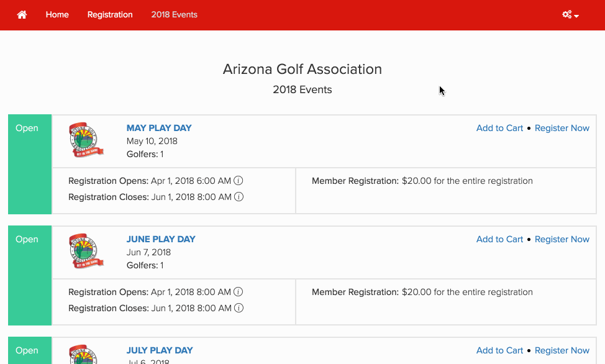605x364 pixels.
Task: Register now for July Play Day
Action: [x=562, y=350]
